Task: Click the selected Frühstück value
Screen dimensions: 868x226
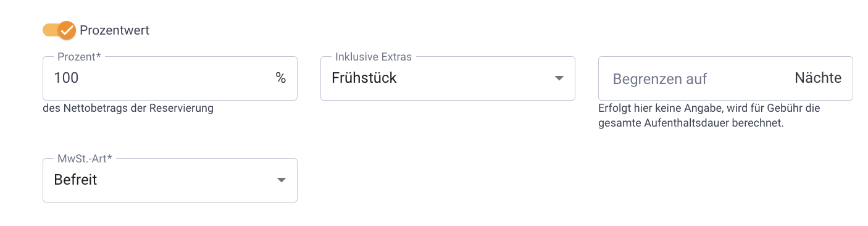Action: (x=364, y=78)
